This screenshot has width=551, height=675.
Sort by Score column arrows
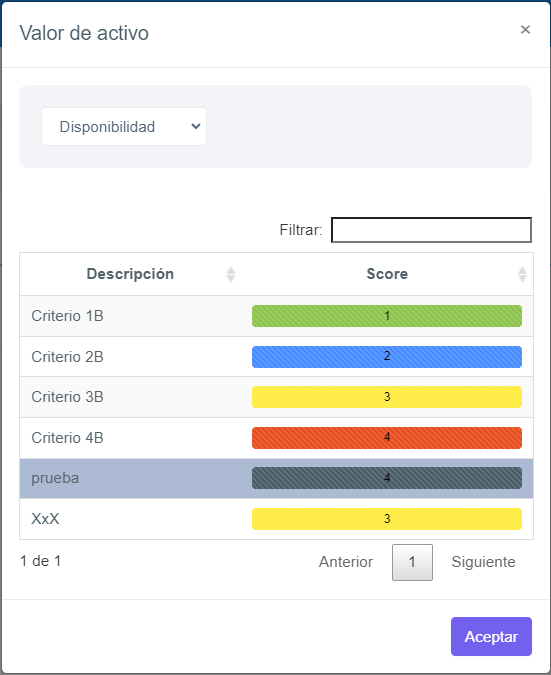pyautogui.click(x=522, y=274)
